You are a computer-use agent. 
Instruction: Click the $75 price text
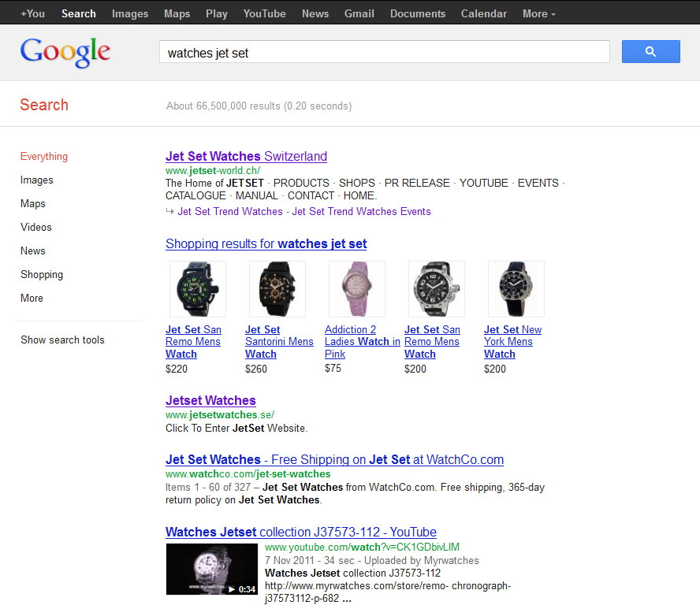click(333, 368)
